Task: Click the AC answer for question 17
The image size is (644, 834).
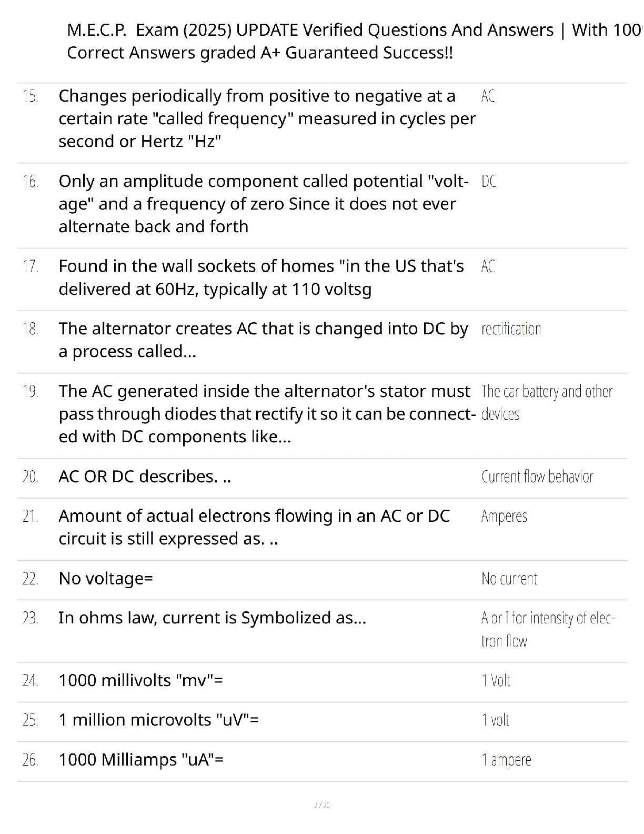Action: coord(488,266)
